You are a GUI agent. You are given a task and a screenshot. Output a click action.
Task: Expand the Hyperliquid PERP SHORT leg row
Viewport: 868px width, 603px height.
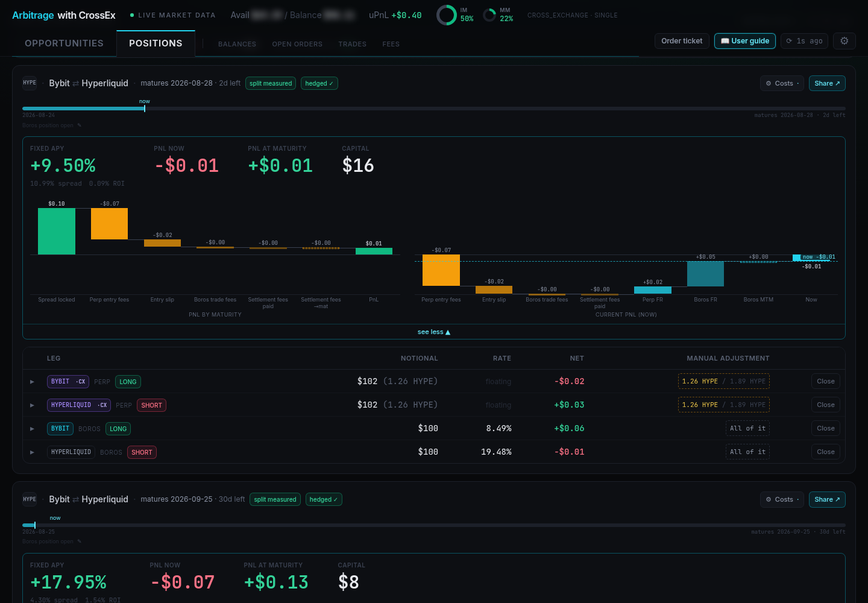32,405
